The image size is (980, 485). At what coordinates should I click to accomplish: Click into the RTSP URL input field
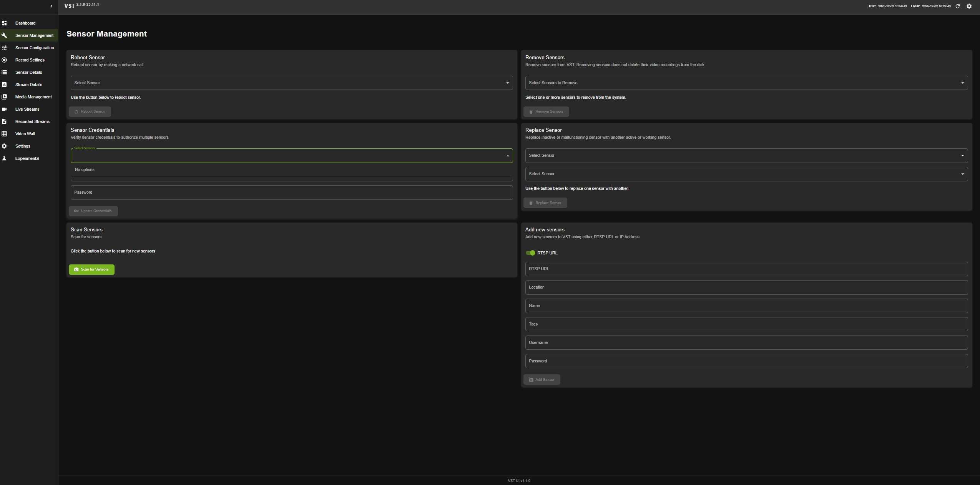coord(746,269)
